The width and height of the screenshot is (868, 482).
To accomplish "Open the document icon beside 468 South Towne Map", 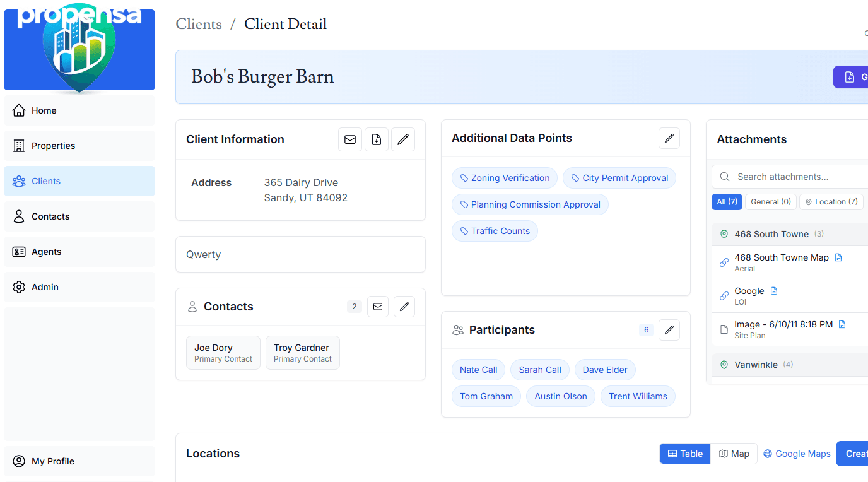I will coord(838,257).
